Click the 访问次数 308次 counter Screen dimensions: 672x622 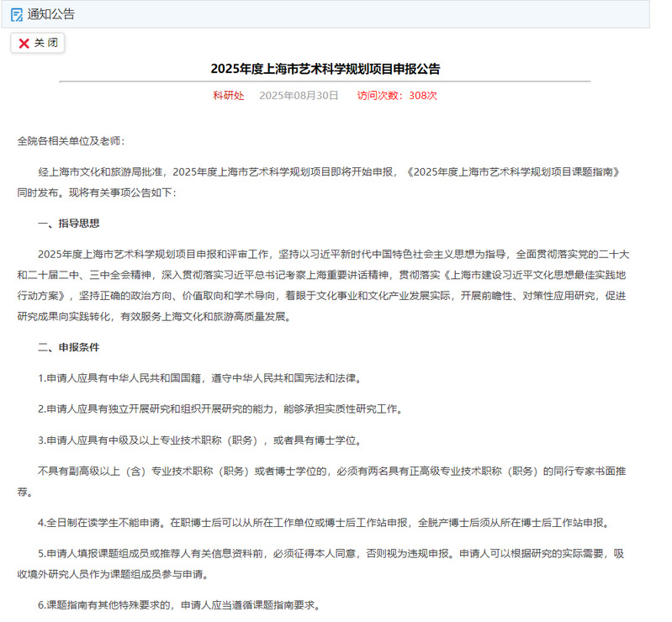[x=397, y=96]
